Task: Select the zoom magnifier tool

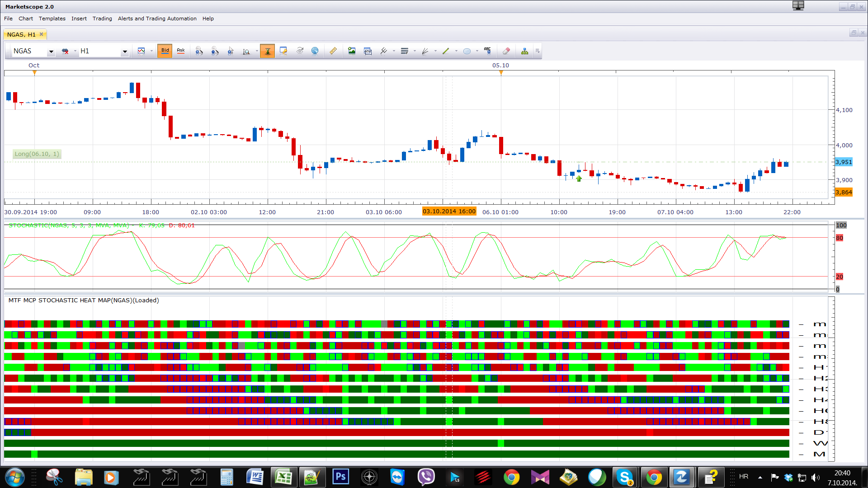Action: (246, 51)
